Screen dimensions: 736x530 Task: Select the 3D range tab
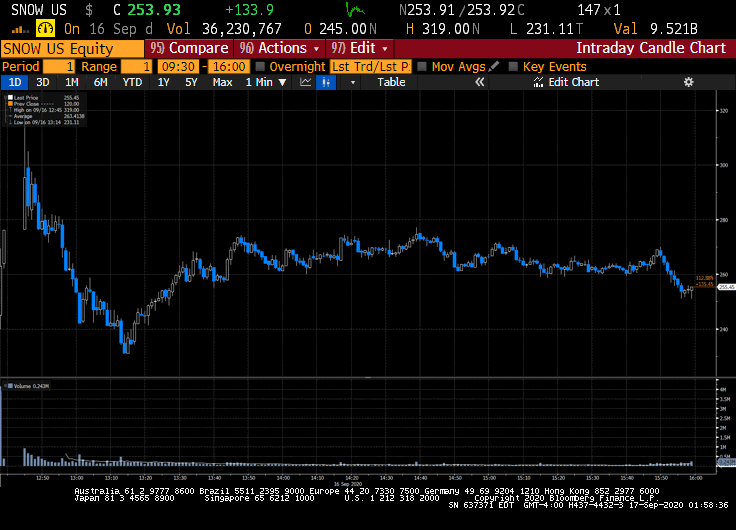point(43,82)
